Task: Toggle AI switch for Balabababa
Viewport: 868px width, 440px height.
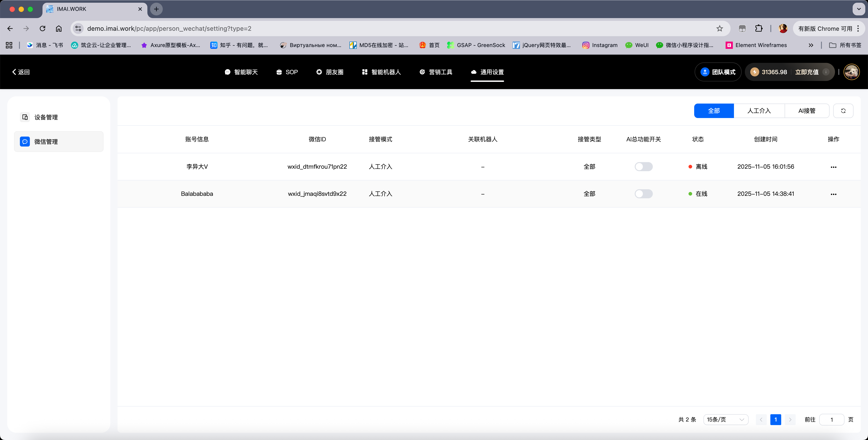Action: click(643, 194)
